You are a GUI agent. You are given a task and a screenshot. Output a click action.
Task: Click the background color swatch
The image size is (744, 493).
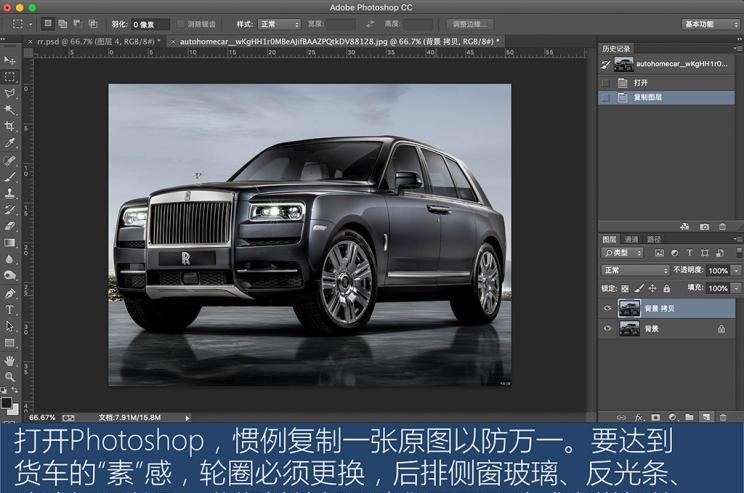pos(14,410)
